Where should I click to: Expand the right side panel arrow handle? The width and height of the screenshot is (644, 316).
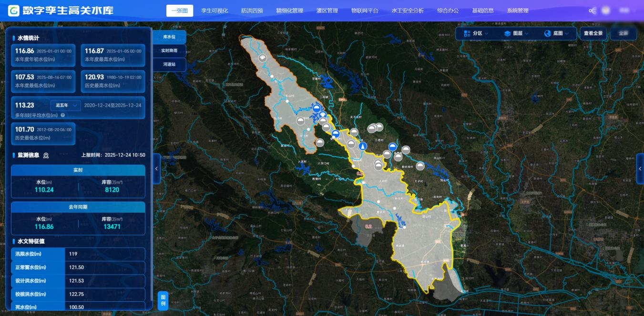[x=640, y=169]
